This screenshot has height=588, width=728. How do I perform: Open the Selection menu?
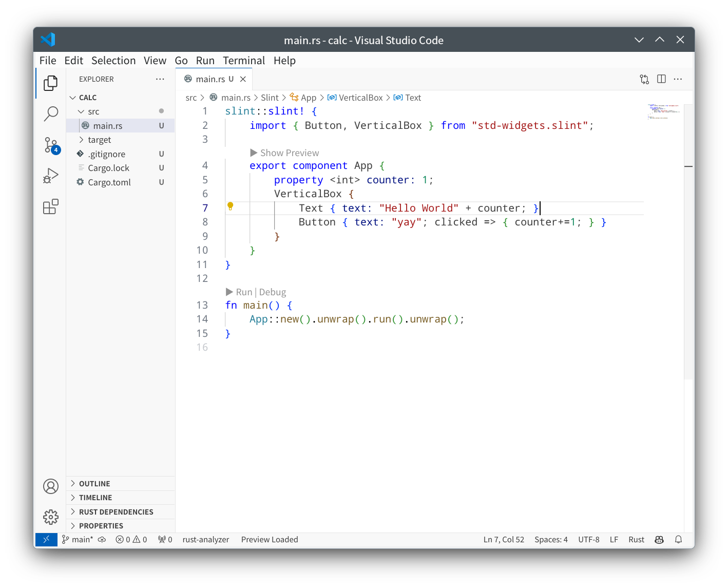pyautogui.click(x=113, y=61)
